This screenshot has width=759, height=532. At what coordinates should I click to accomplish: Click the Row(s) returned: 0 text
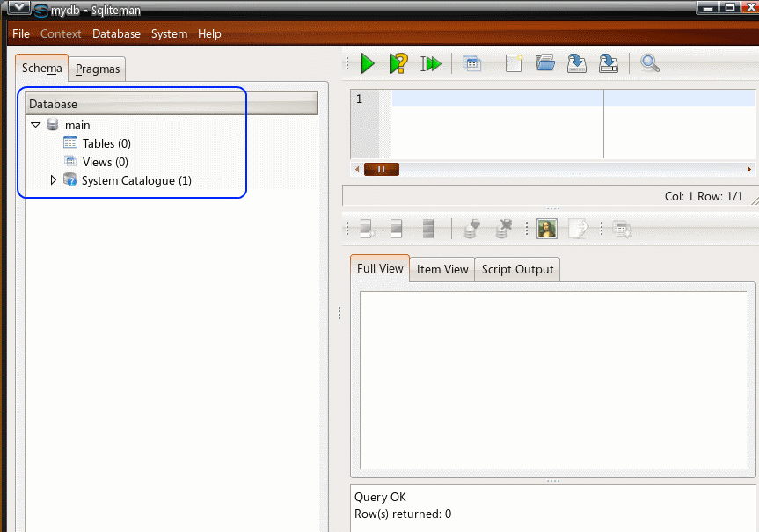[403, 514]
